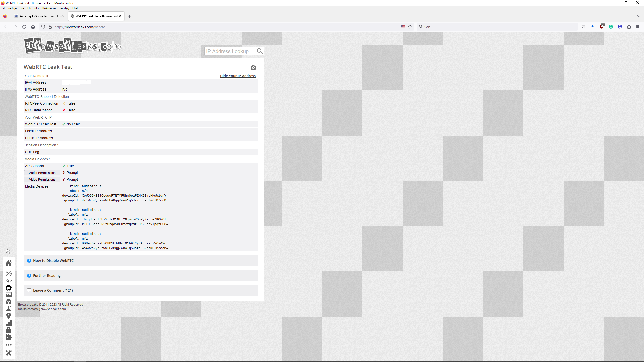Open the BrowserLeaks home icon in sidebar

coord(9,263)
